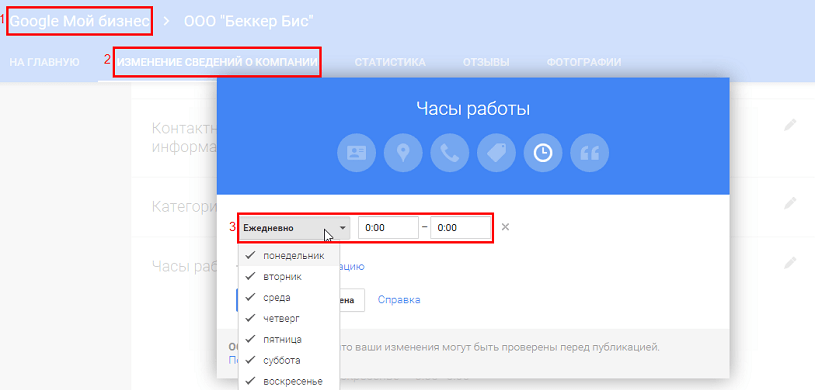Uncheck вторник in the day list

click(289, 277)
